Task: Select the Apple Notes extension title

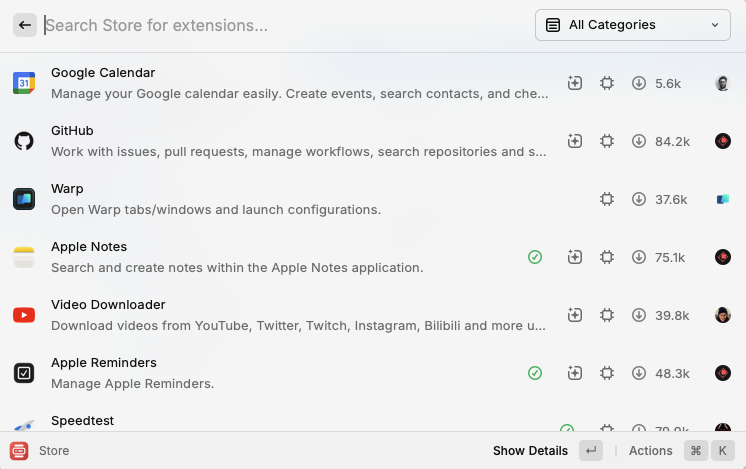Action: click(89, 247)
